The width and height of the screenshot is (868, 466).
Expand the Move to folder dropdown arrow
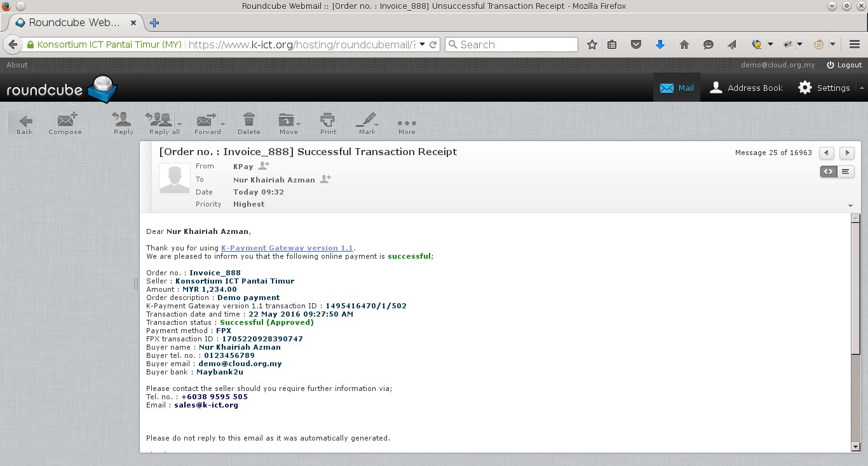pos(298,123)
